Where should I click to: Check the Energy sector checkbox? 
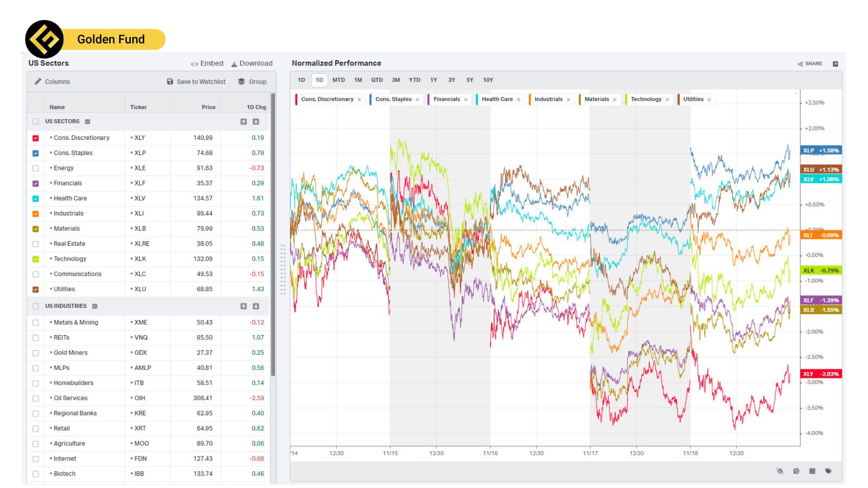pos(36,169)
